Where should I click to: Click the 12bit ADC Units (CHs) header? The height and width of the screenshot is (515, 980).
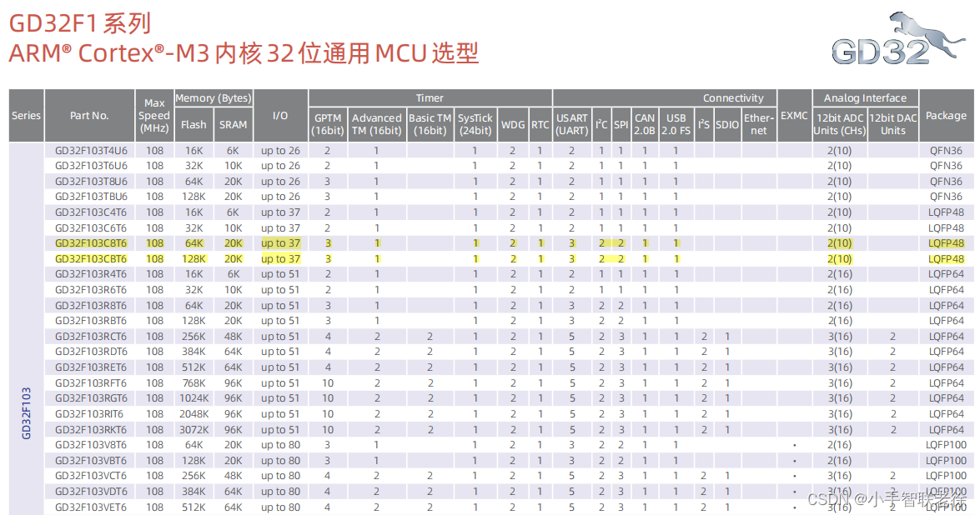[839, 124]
